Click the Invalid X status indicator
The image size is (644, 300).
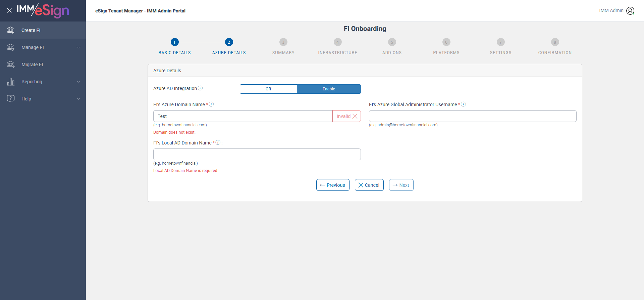(x=347, y=116)
